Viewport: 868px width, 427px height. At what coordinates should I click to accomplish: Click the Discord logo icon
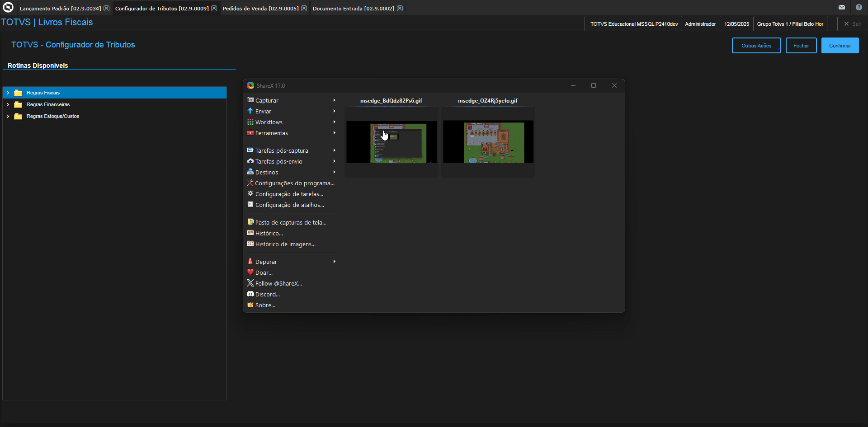(x=250, y=294)
